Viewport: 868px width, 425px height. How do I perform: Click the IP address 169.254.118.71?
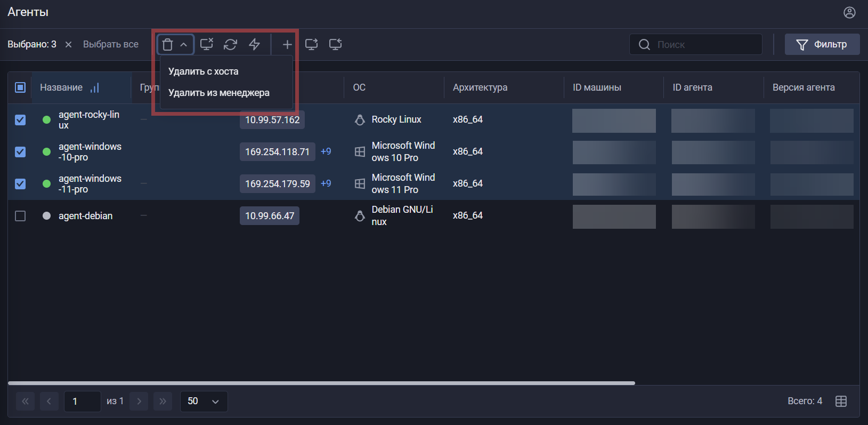(277, 152)
